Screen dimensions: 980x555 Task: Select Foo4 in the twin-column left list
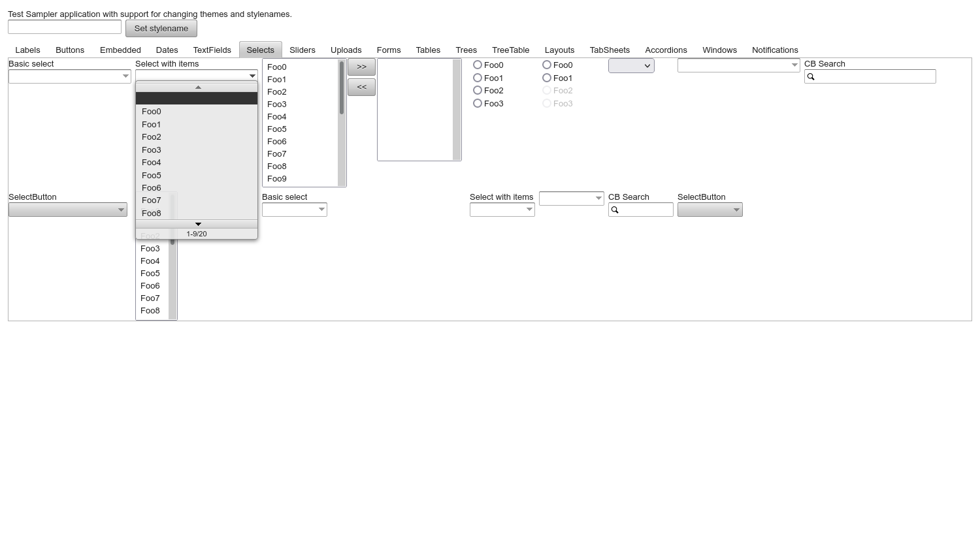tap(300, 116)
